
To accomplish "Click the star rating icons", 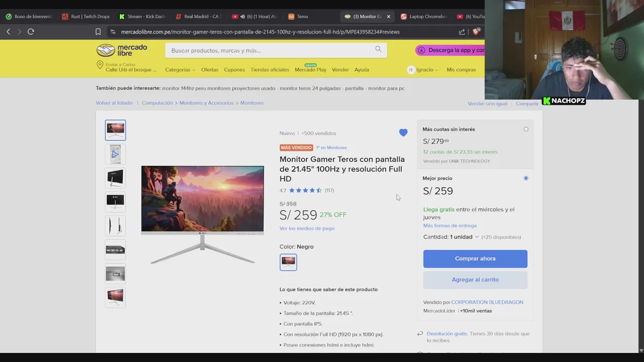I will [x=305, y=191].
